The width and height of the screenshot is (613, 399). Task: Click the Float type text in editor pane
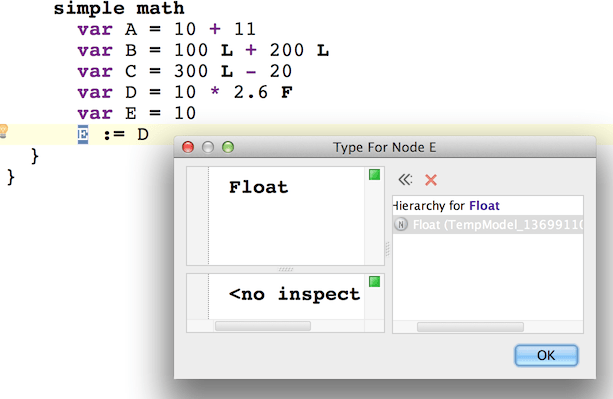(258, 187)
